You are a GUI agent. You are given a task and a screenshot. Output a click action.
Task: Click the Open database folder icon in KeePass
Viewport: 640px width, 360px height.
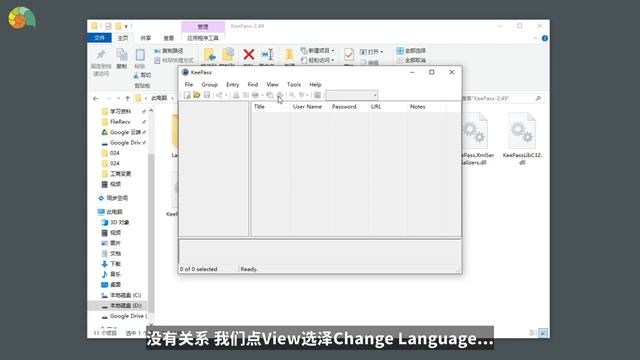tap(197, 95)
